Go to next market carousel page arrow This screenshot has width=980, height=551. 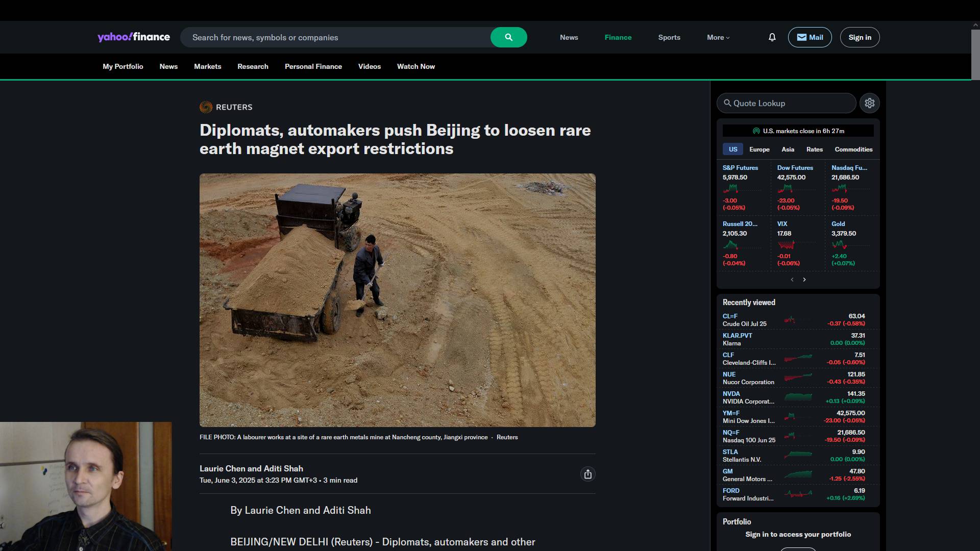click(x=804, y=280)
